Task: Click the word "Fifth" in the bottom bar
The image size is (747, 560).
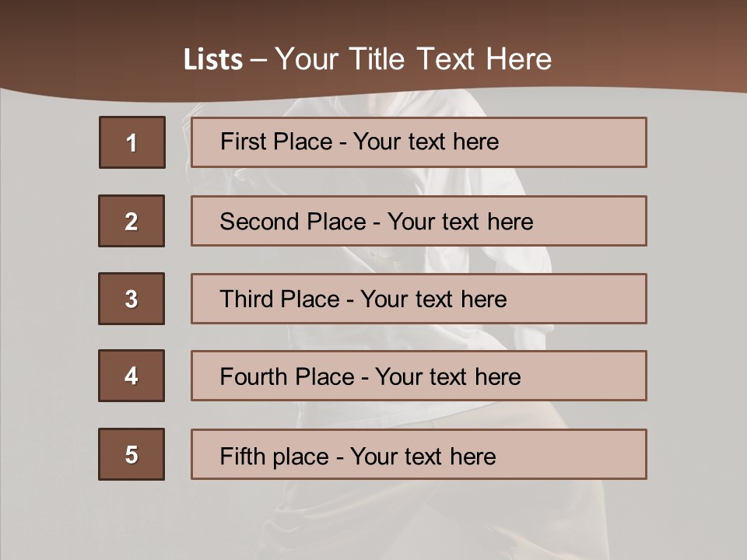Action: pos(243,456)
